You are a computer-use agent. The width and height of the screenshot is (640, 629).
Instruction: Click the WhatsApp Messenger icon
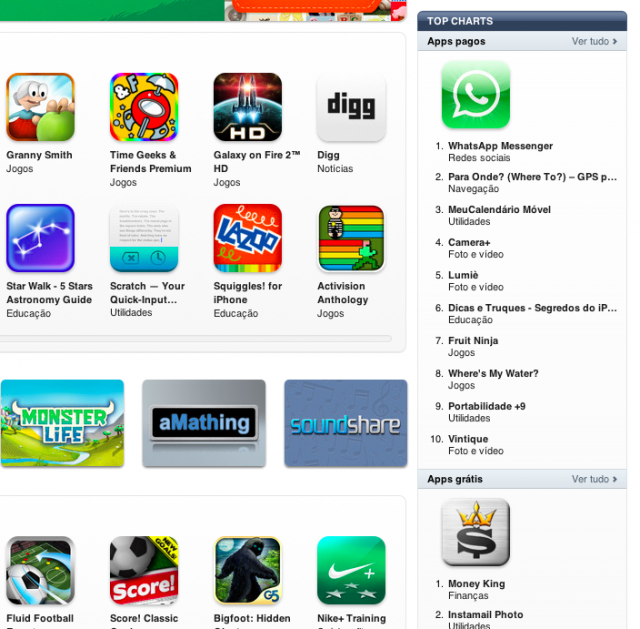pyautogui.click(x=476, y=95)
